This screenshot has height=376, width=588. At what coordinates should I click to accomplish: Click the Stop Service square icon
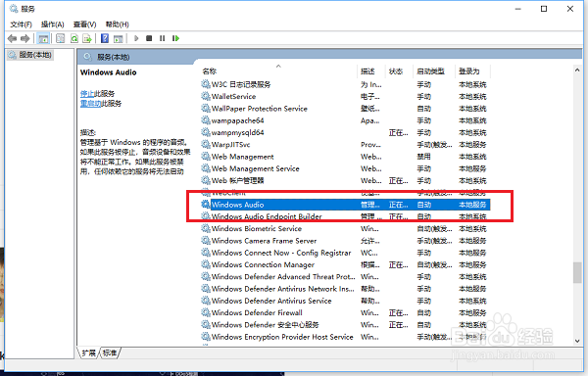[149, 38]
